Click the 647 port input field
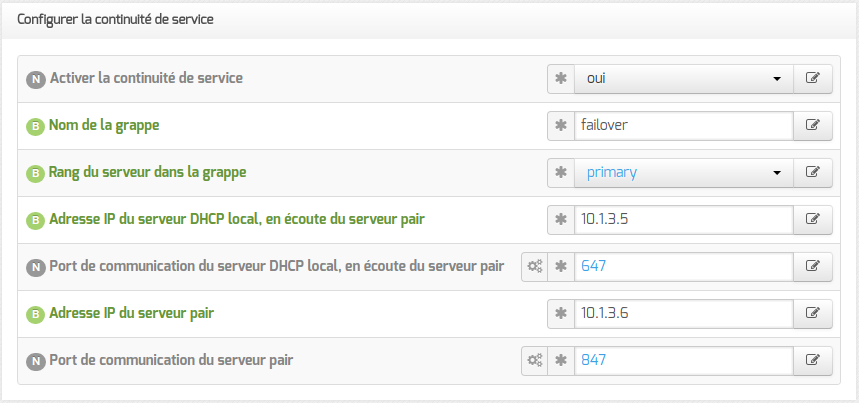The width and height of the screenshot is (859, 403). point(684,267)
